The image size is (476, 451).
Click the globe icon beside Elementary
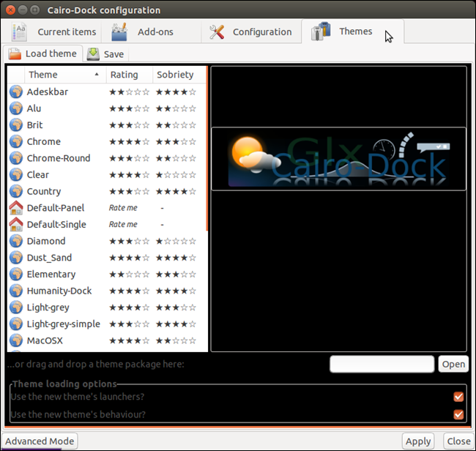click(16, 274)
